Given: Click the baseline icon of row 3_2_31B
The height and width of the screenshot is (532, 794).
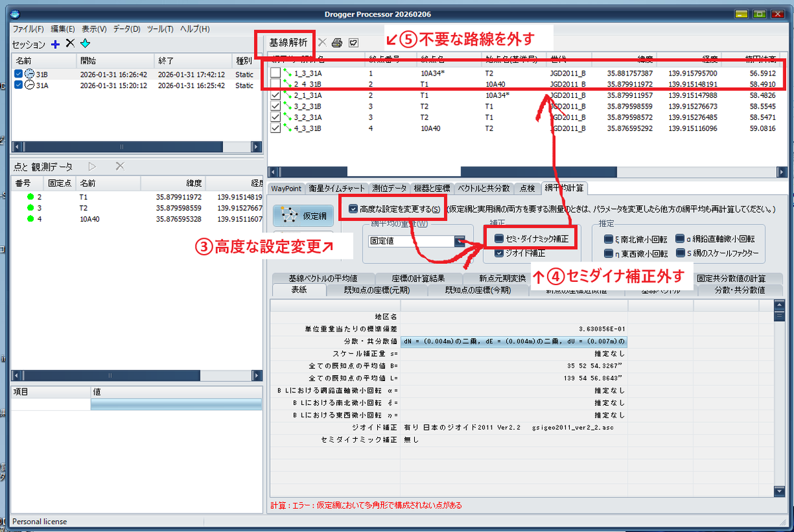Looking at the screenshot, I should [x=288, y=107].
